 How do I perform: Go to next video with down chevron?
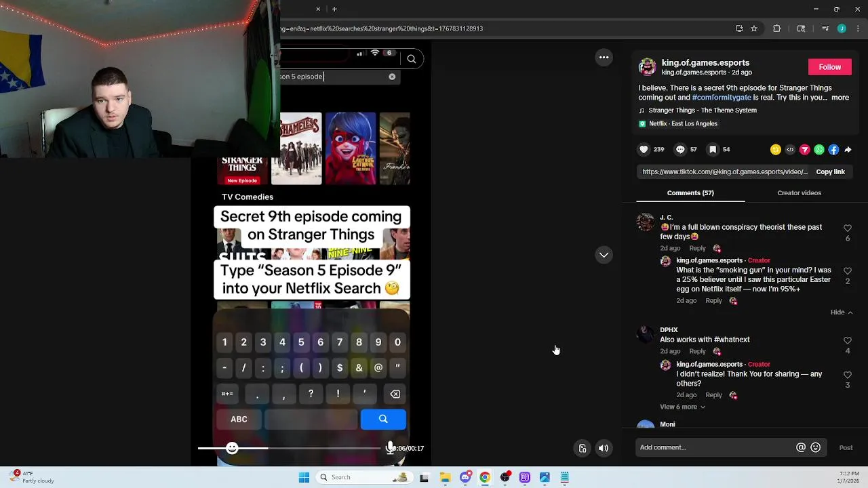click(x=604, y=255)
